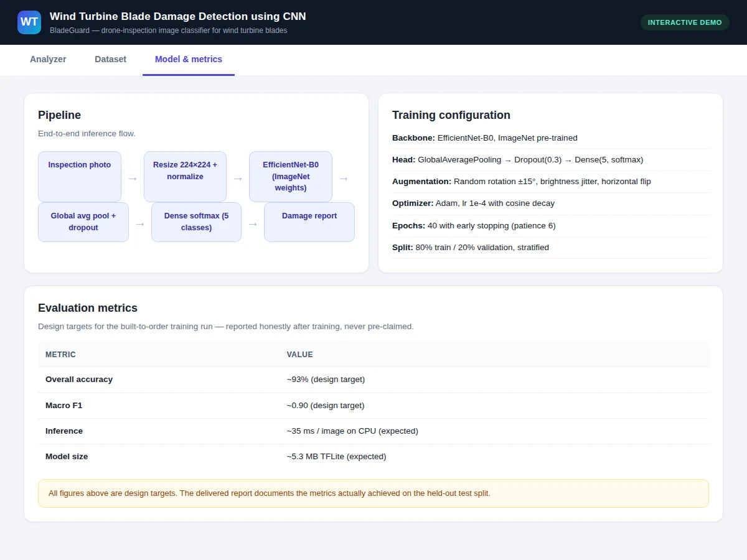The width and height of the screenshot is (747, 560).
Task: Click the Inference metric row
Action: pyautogui.click(x=374, y=431)
